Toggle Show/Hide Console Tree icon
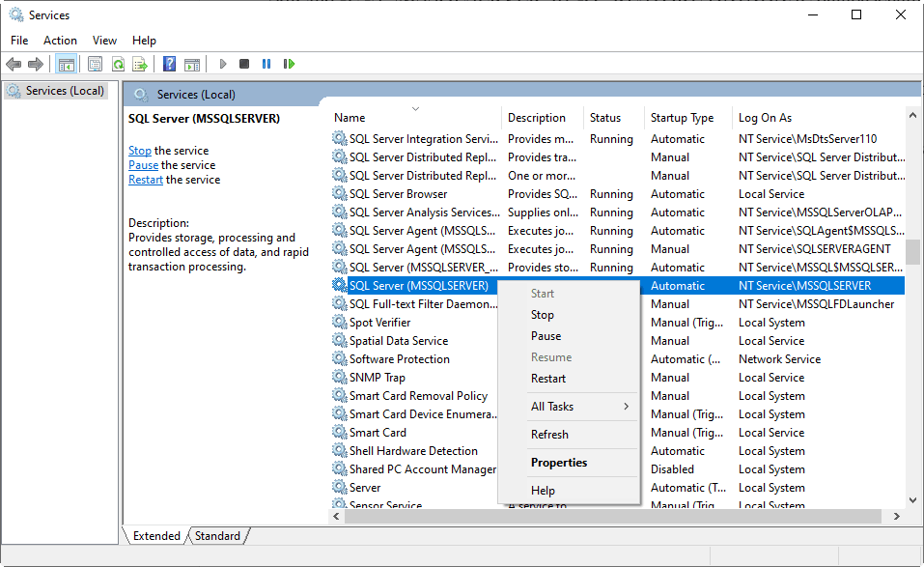Viewport: 924px width, 567px height. pyautogui.click(x=67, y=64)
